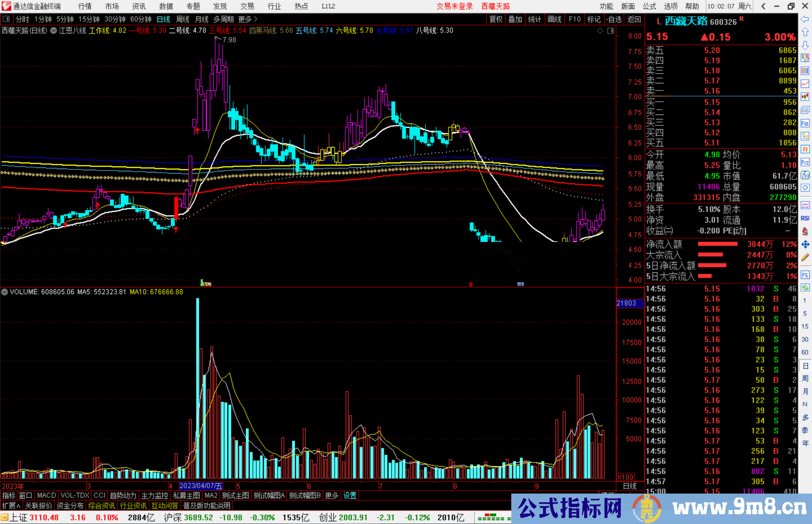This screenshot has height=524, width=812.
Task: Click the F12 trading sidebar icon
Action: pyautogui.click(x=805, y=162)
